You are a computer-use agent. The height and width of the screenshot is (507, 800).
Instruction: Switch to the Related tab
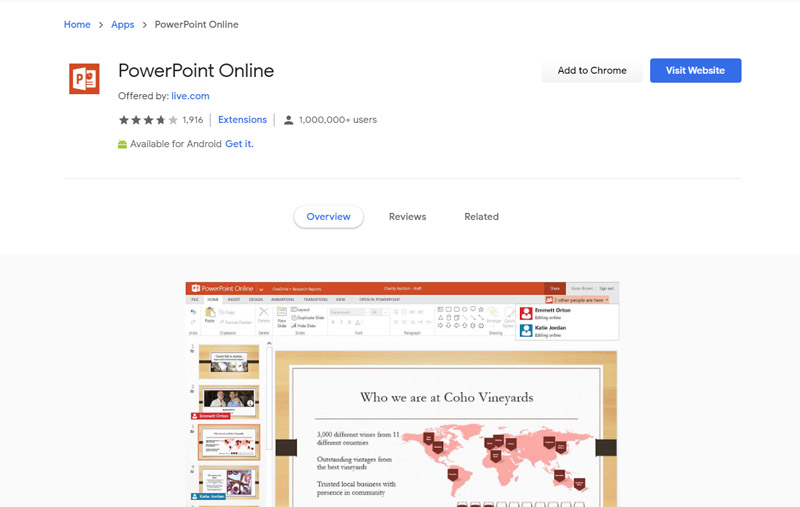481,217
